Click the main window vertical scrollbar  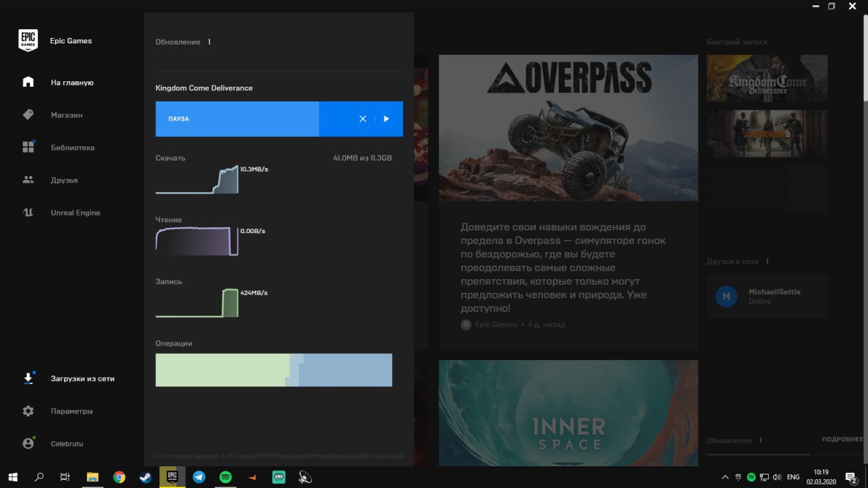pyautogui.click(x=865, y=58)
